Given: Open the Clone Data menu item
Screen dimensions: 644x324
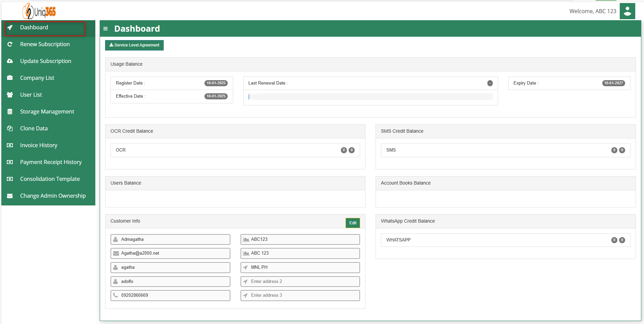Looking at the screenshot, I should (x=34, y=128).
